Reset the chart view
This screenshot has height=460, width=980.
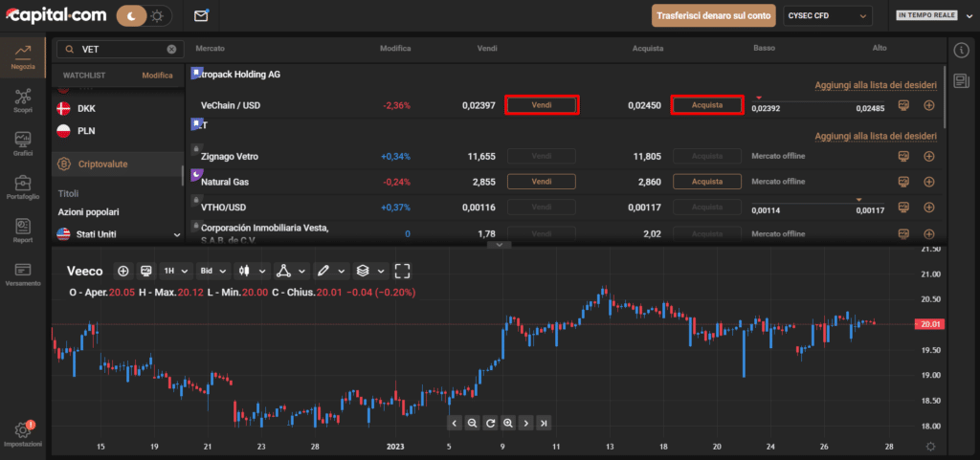tap(491, 423)
